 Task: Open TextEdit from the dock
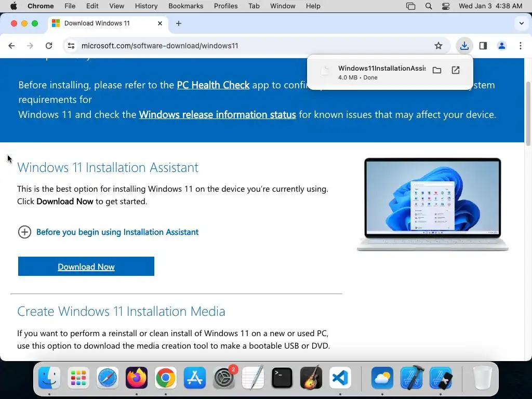[253, 378]
